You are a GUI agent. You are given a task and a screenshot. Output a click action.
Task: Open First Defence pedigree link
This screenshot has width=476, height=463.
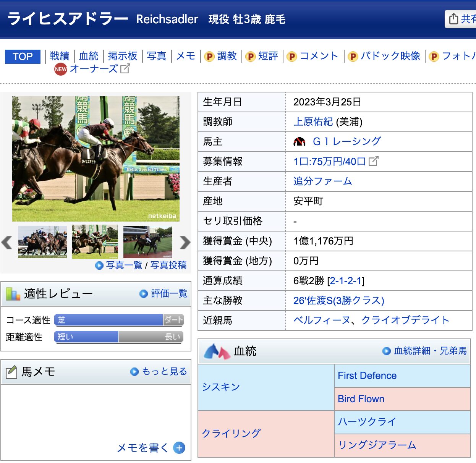pos(367,376)
